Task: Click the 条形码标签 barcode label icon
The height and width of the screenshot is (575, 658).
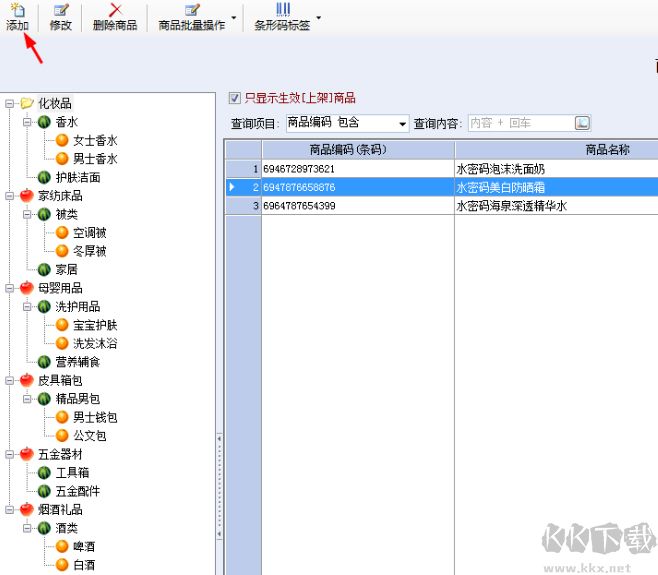Action: [282, 10]
